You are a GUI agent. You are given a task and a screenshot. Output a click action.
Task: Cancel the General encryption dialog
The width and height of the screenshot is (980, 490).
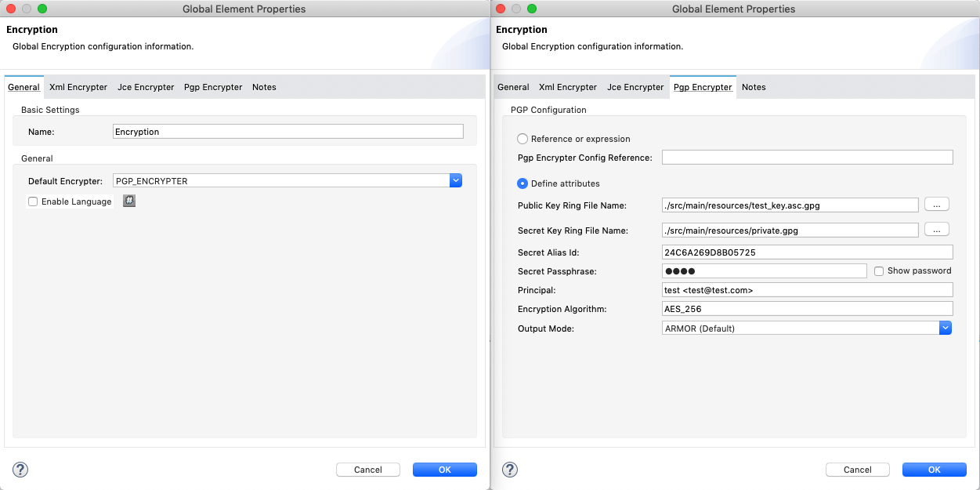click(367, 469)
